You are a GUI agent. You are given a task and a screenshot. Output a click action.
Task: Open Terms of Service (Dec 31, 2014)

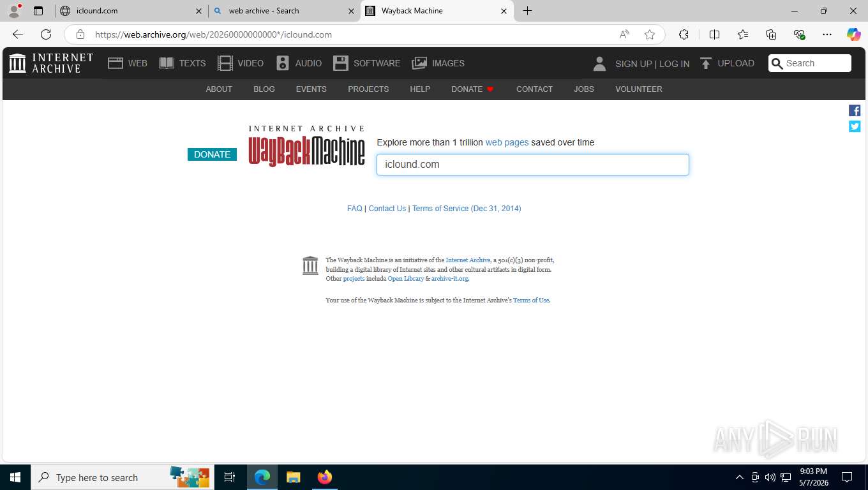[x=467, y=209]
